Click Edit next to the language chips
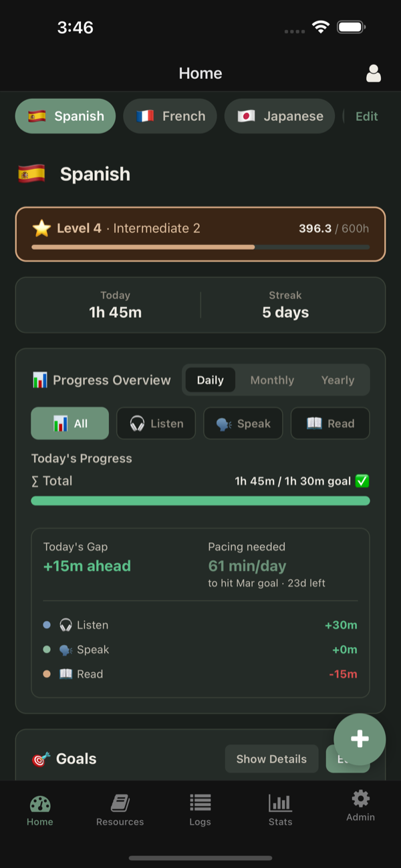Viewport: 401px width, 868px height. [366, 116]
